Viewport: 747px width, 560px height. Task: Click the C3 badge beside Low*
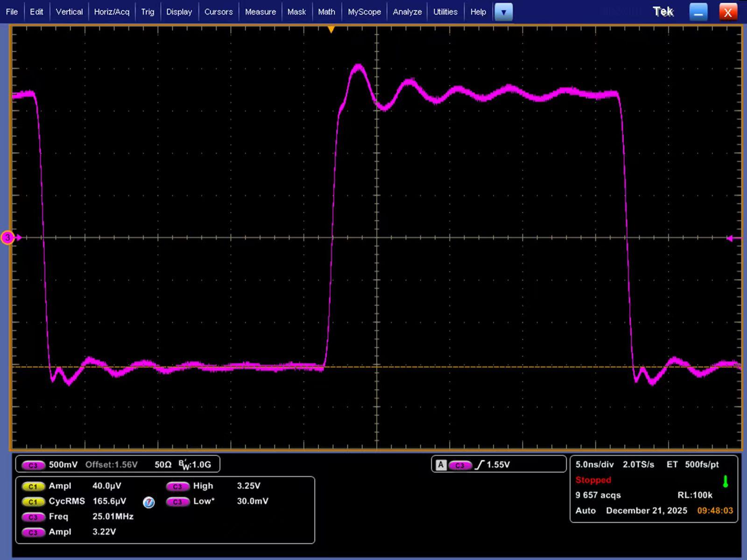click(177, 502)
